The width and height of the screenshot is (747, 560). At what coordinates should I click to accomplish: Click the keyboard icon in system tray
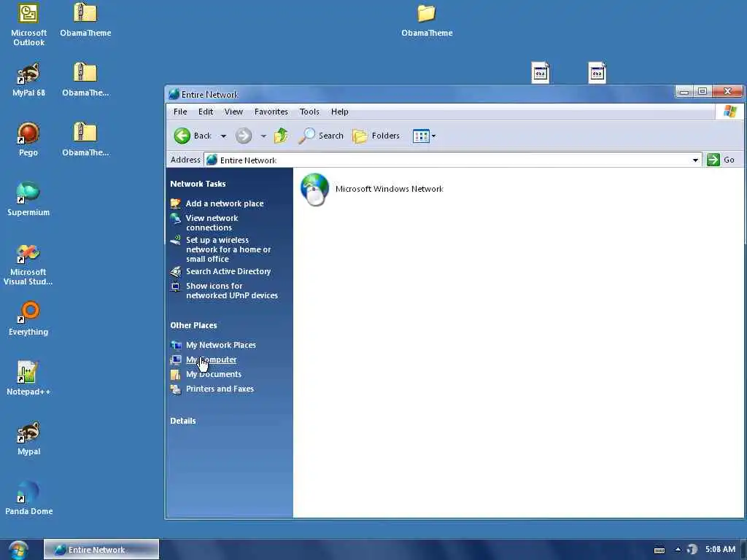coord(659,550)
